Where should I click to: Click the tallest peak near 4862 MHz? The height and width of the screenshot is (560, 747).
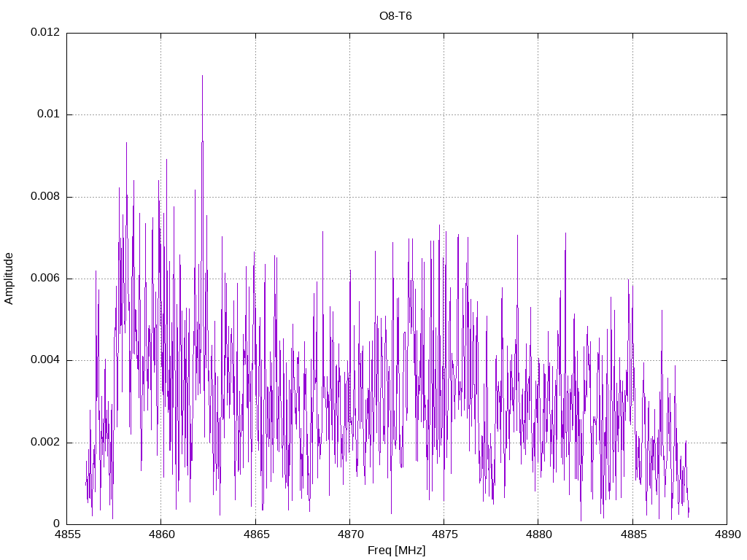(x=203, y=76)
